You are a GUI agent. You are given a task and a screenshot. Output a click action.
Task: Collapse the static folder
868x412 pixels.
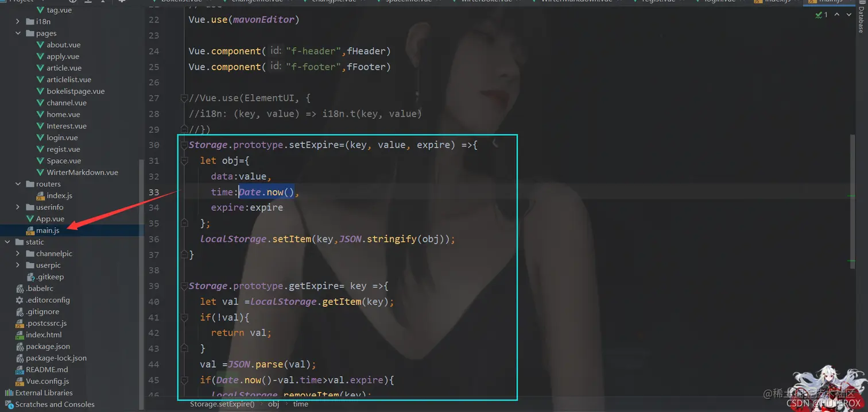(7, 242)
